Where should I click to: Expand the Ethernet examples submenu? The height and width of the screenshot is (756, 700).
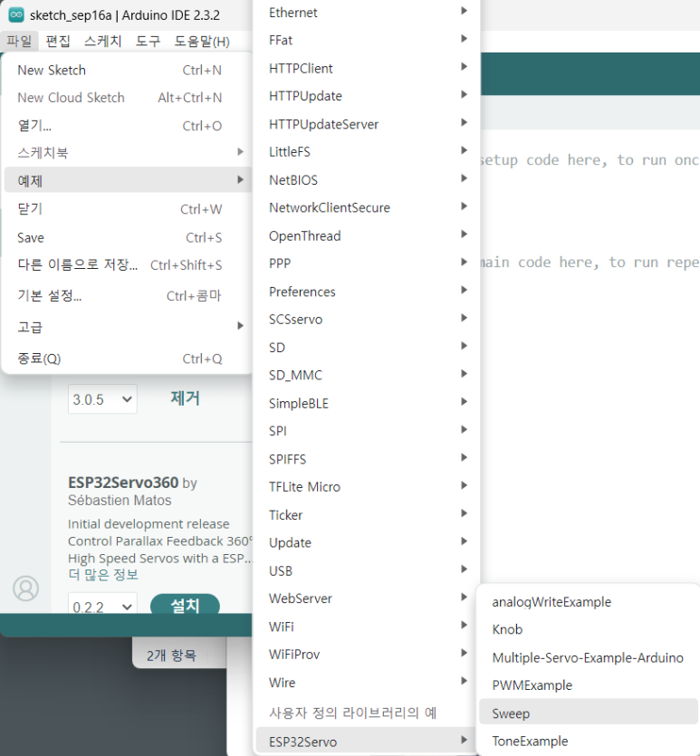coord(367,13)
